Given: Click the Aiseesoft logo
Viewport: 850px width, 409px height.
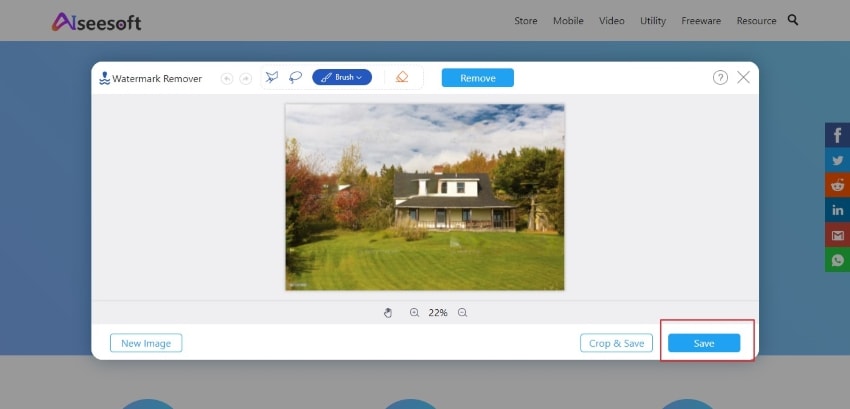Looking at the screenshot, I should pyautogui.click(x=96, y=22).
